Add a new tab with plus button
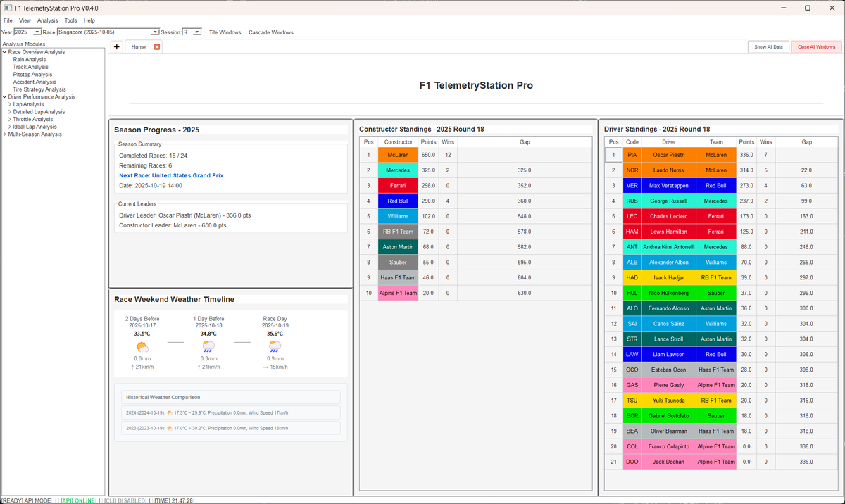The image size is (845, 504). [116, 47]
